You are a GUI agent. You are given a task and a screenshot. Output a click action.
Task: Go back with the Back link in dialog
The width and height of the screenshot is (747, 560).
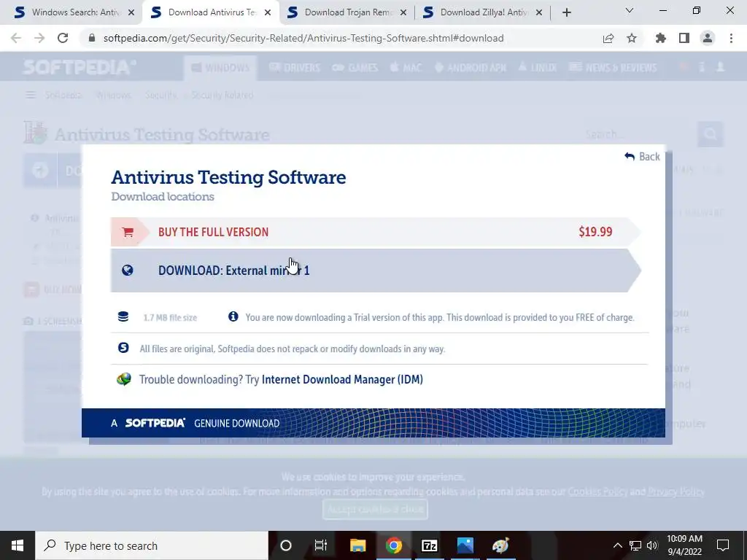(642, 157)
